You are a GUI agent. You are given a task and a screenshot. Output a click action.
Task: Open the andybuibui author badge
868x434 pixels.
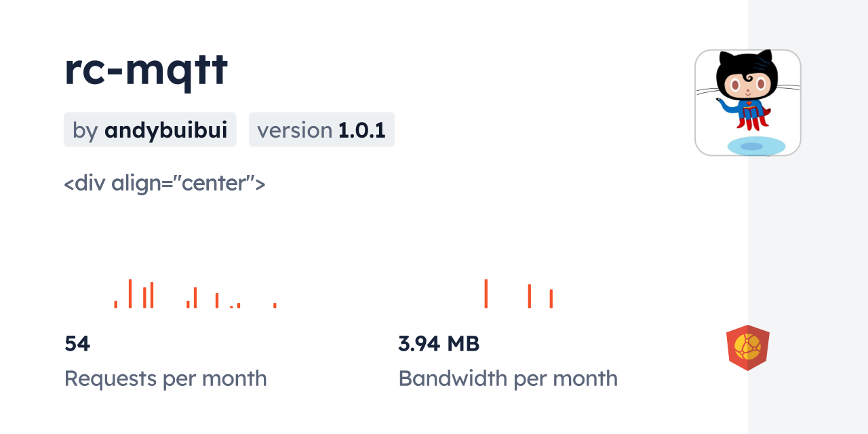tap(150, 130)
